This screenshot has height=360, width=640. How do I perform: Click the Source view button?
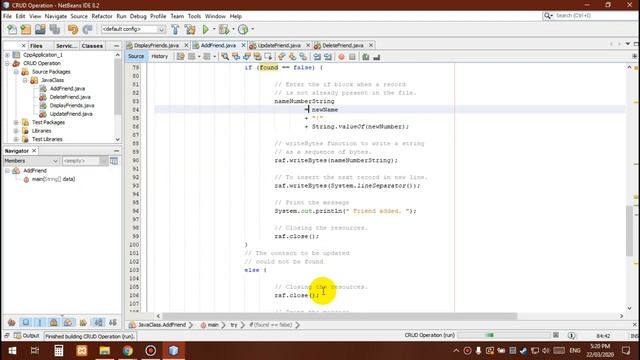[136, 57]
